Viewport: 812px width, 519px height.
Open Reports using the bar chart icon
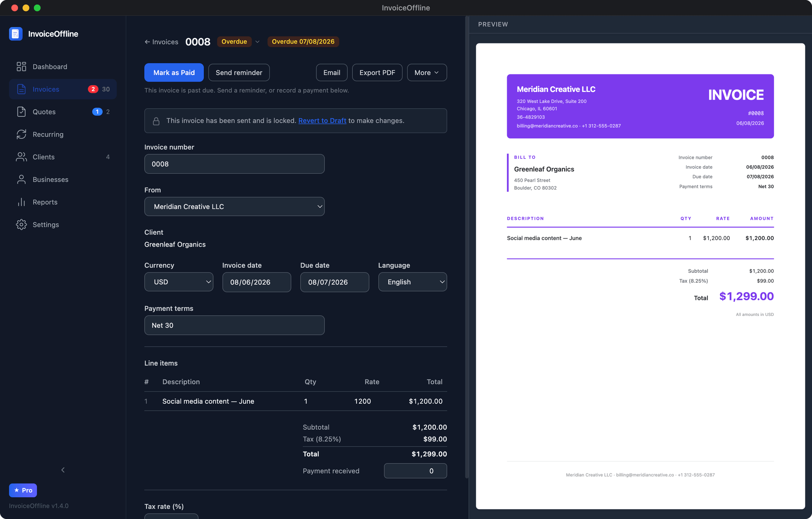21,202
